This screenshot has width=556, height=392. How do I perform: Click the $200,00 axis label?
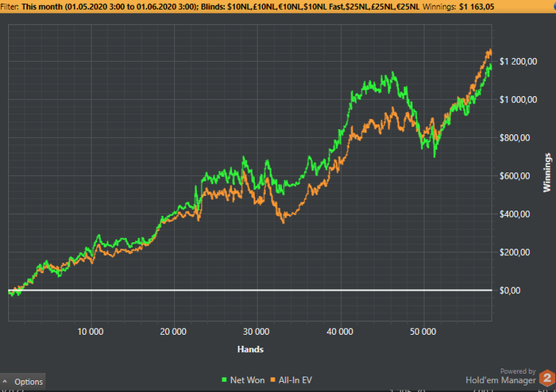point(515,252)
